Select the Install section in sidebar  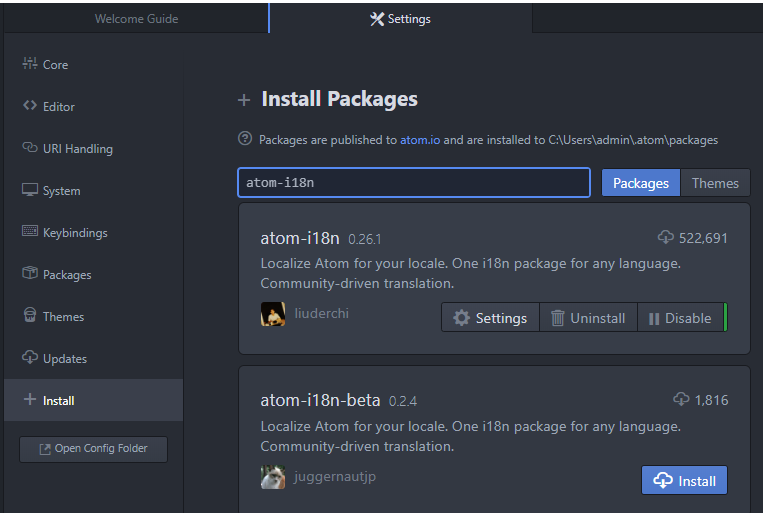click(x=93, y=400)
